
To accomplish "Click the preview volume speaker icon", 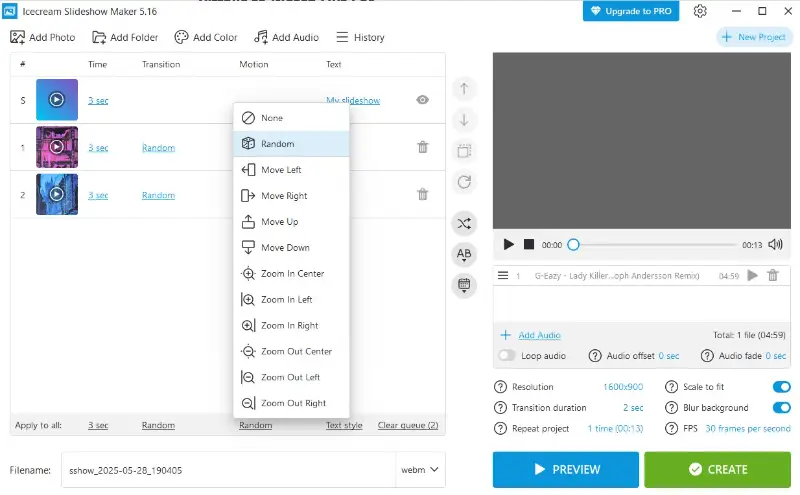I will (776, 244).
